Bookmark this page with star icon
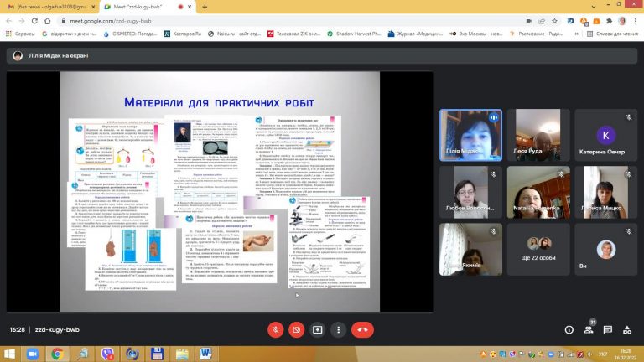The height and width of the screenshot is (362, 644). click(554, 21)
